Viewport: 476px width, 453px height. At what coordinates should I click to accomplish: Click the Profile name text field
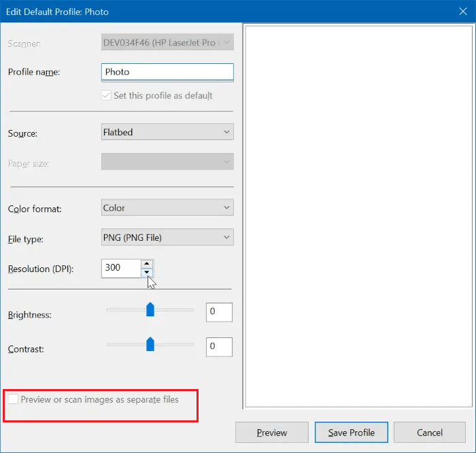tap(167, 72)
